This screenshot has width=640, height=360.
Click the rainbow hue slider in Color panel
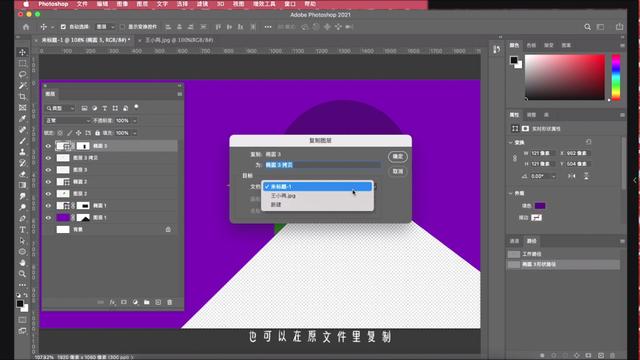point(616,78)
